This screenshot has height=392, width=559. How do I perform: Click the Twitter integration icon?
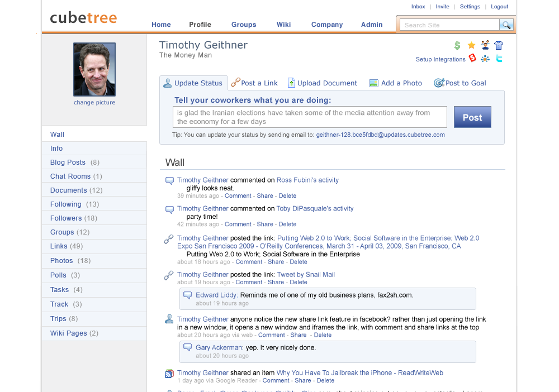pyautogui.click(x=499, y=59)
